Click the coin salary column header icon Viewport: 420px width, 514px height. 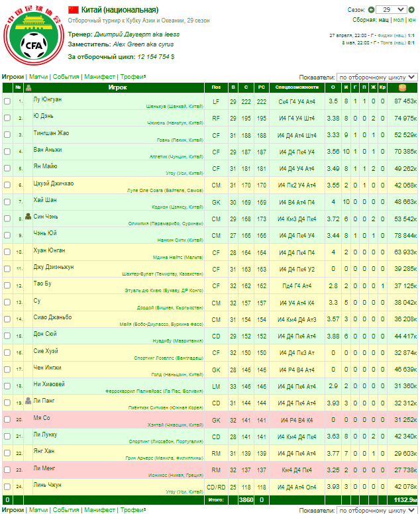(x=402, y=87)
